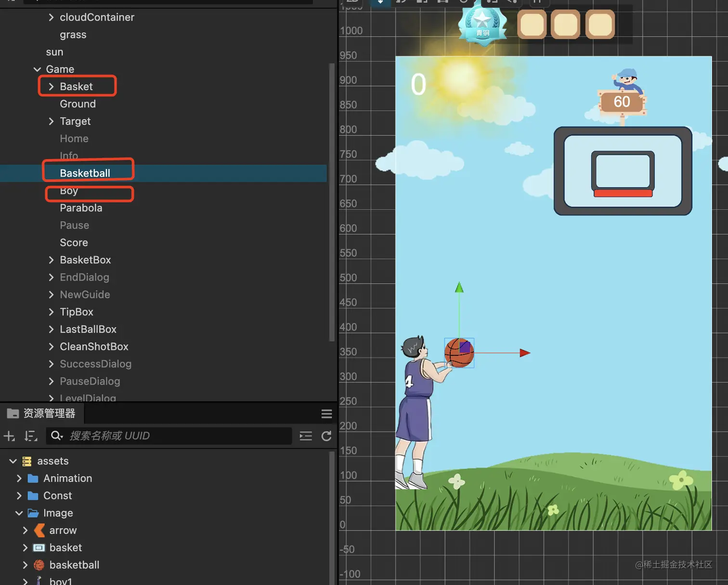Expand the cloudContainer node
Screen dimensions: 728x585
click(x=51, y=17)
